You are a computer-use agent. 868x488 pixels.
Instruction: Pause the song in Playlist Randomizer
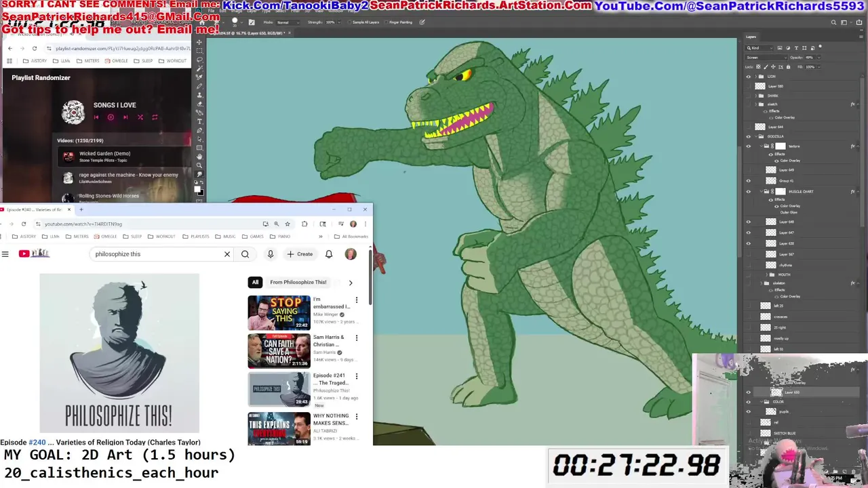pyautogui.click(x=111, y=117)
